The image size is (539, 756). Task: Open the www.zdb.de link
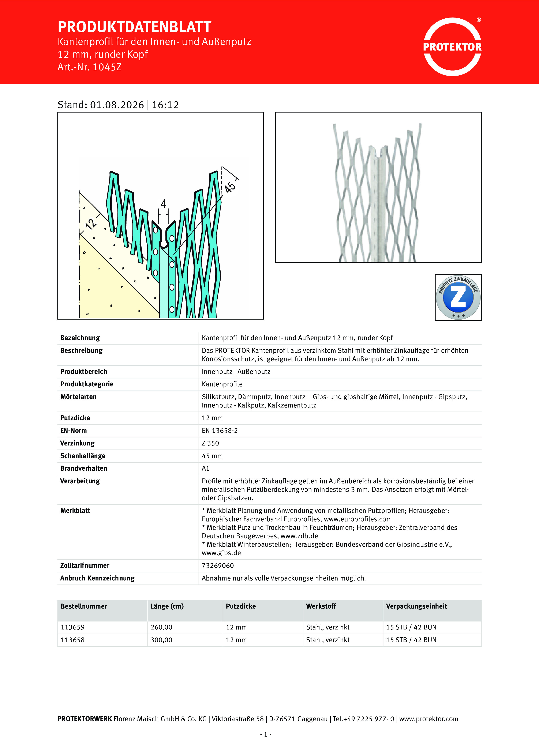click(299, 536)
